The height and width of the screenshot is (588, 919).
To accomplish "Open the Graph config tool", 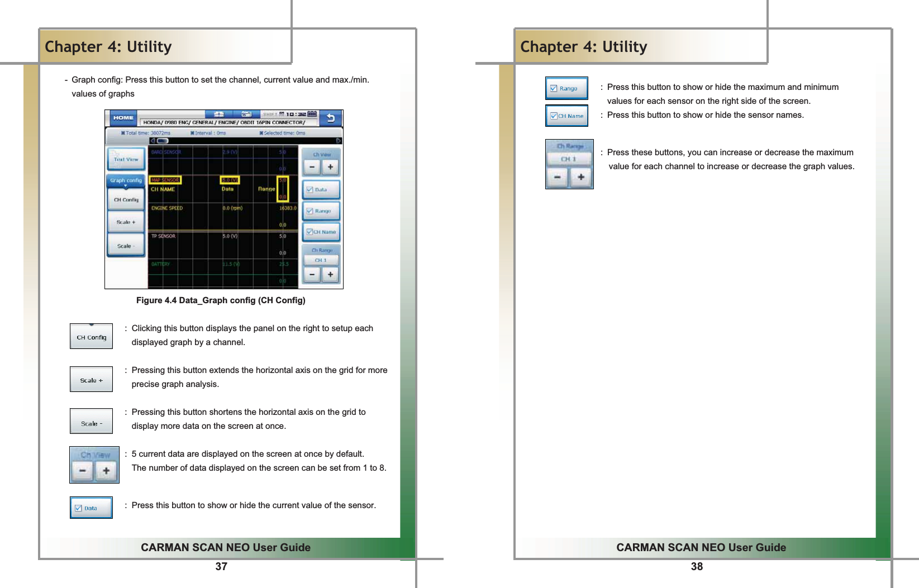I will pyautogui.click(x=126, y=180).
